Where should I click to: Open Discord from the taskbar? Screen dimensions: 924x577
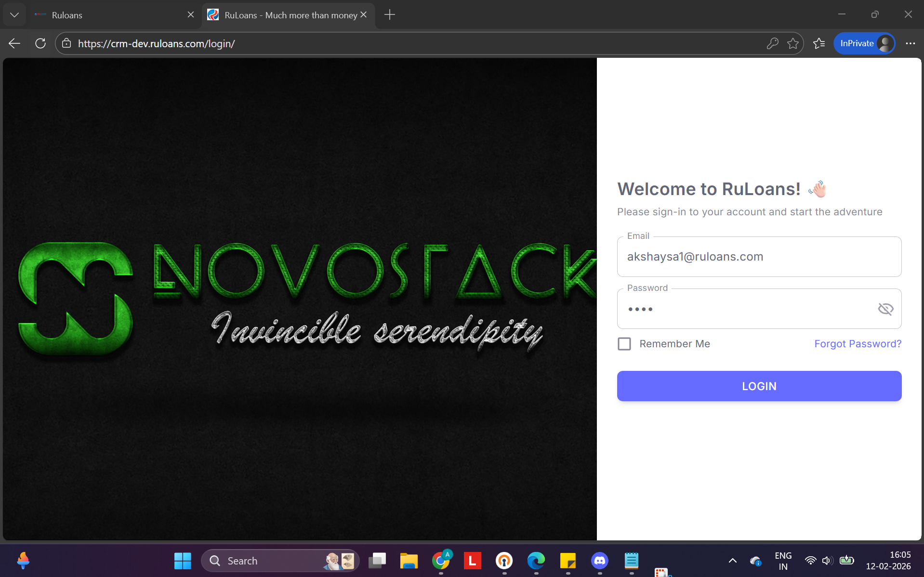click(599, 561)
